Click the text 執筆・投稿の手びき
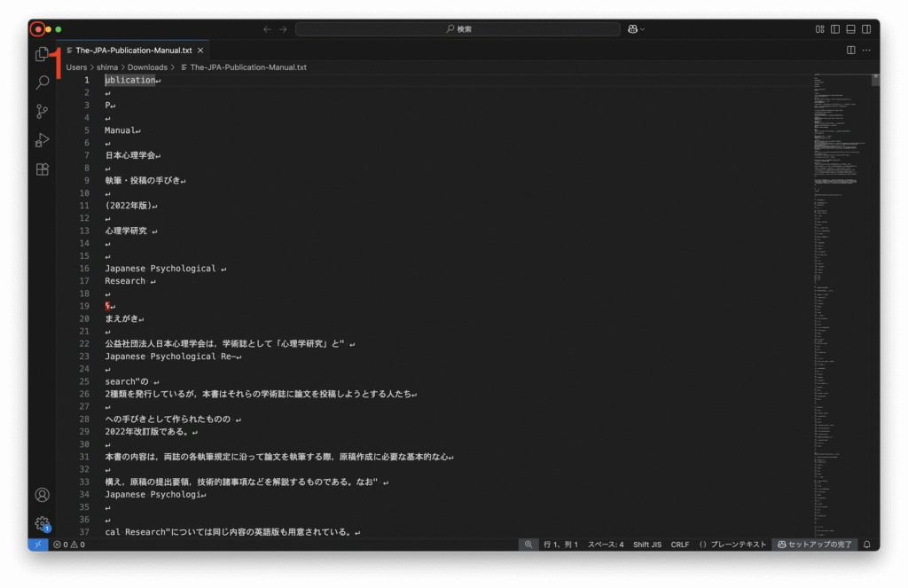This screenshot has height=588, width=908. 143,180
